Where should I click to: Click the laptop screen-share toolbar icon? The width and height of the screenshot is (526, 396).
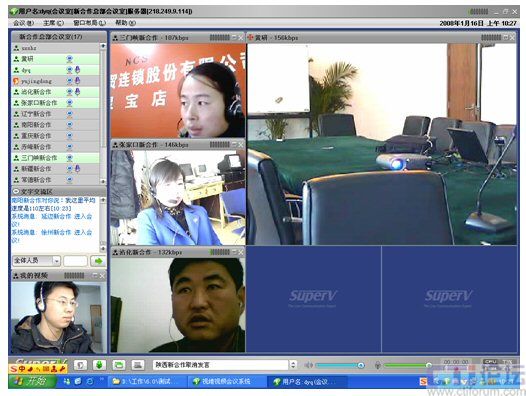pos(138,365)
